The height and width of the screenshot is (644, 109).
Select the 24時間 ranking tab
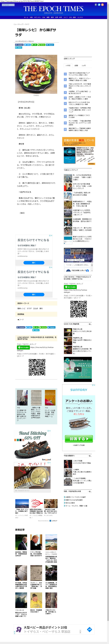tap(68, 65)
